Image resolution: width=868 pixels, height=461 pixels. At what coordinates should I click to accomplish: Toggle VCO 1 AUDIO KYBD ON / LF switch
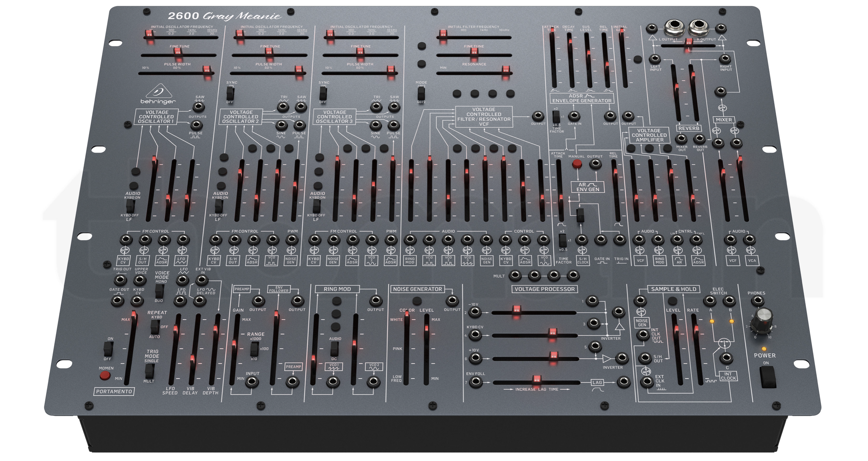click(x=130, y=206)
